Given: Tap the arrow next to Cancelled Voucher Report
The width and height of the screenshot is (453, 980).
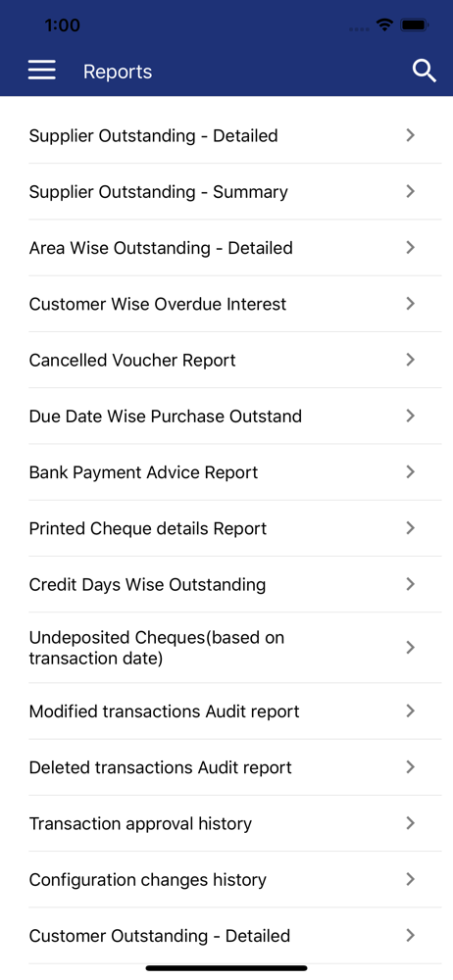Looking at the screenshot, I should [x=411, y=360].
